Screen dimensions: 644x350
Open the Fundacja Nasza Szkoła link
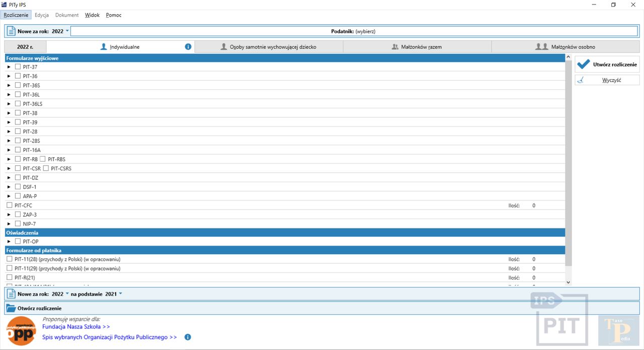[x=76, y=326]
